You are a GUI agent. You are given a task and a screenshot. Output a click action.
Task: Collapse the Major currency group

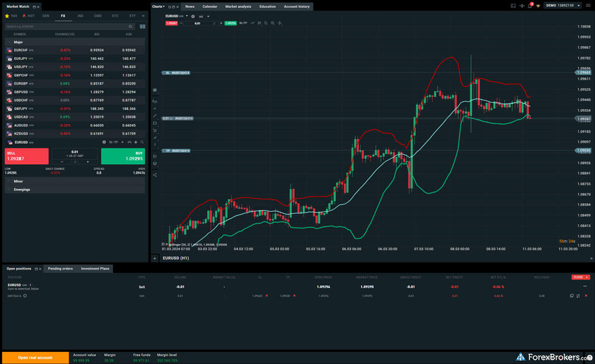[9, 42]
